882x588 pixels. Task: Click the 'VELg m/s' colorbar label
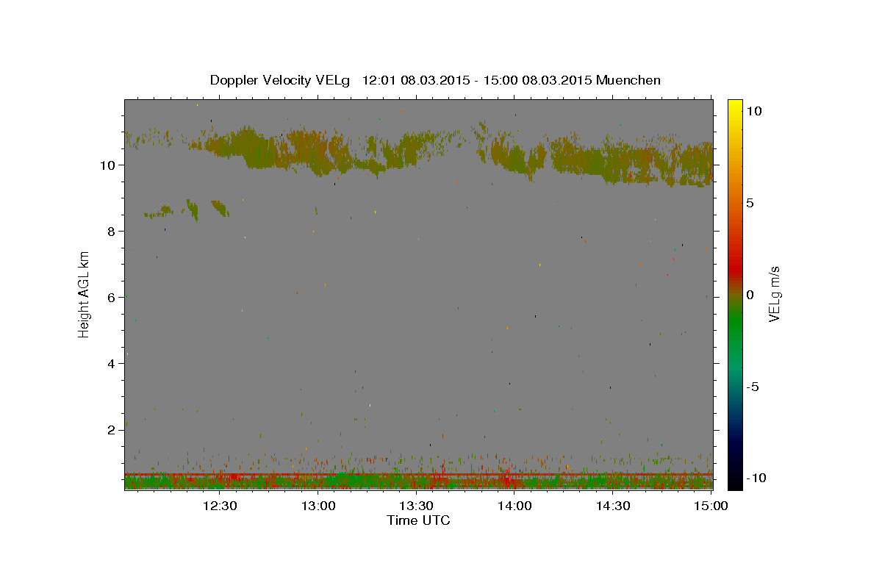(x=774, y=294)
